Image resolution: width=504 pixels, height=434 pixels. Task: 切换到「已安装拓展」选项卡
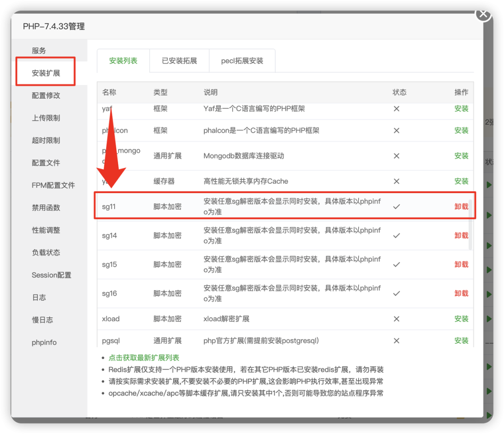179,60
